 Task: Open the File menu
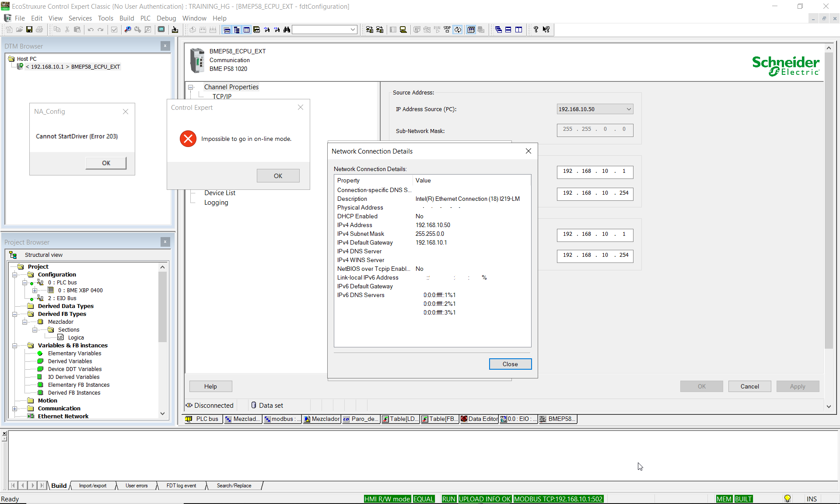(20, 18)
